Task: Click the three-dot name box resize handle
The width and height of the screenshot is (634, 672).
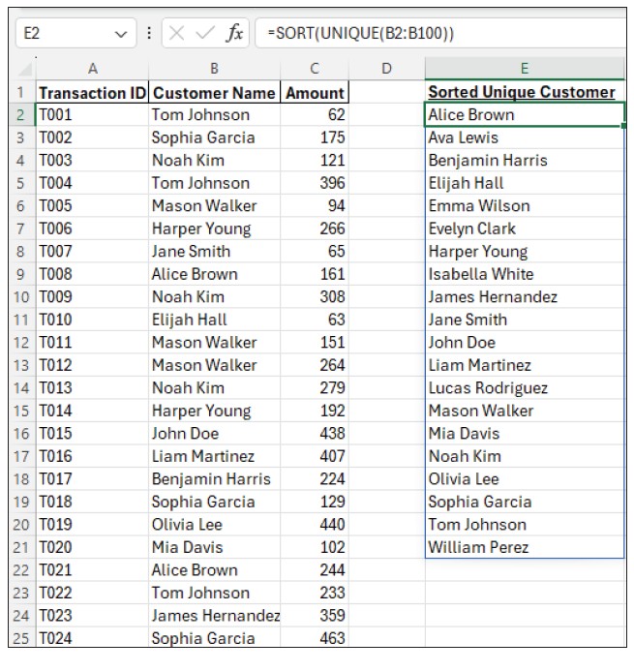Action: click(148, 33)
